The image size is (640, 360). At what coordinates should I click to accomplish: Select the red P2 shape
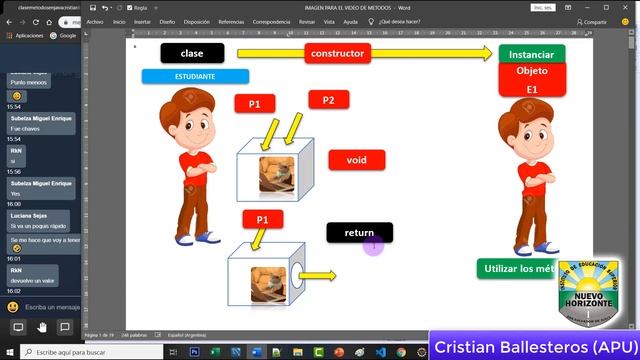click(x=329, y=100)
